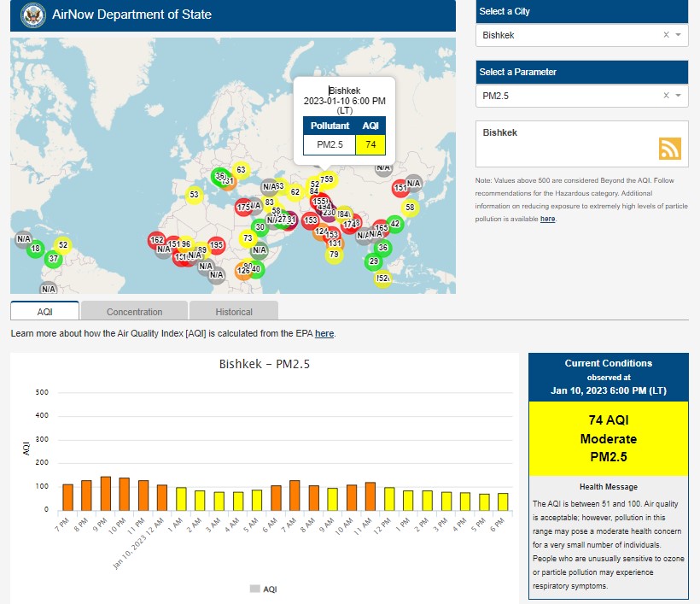The width and height of the screenshot is (700, 604).
Task: Click the orange RSS feed icon
Action: [x=670, y=148]
